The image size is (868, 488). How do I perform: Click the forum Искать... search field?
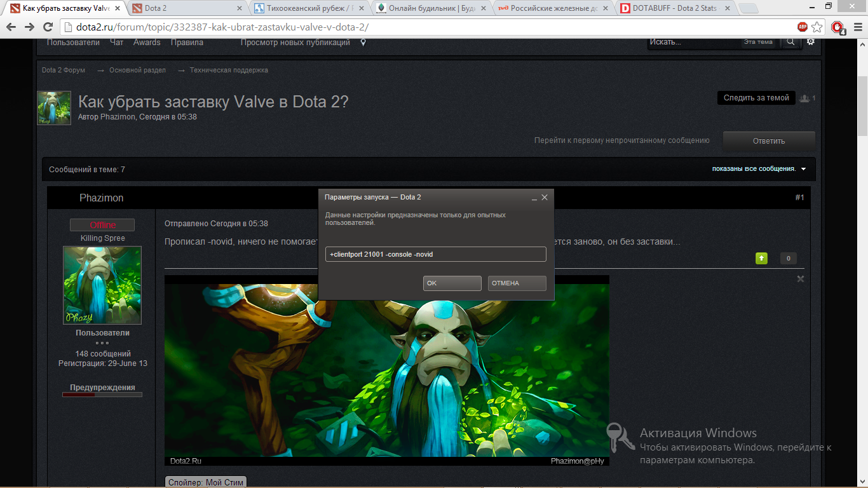[x=694, y=42]
